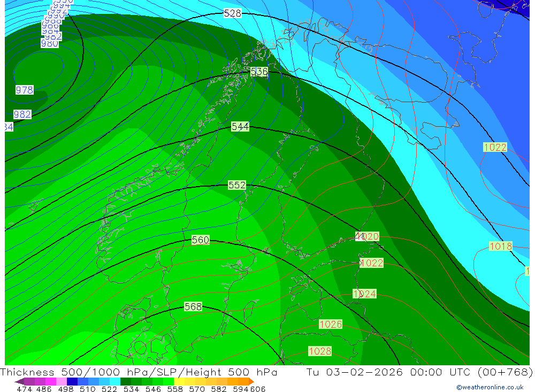Screen dimensions: 535x392
Task: Click the 474 legend scale value
Action: tap(24, 389)
